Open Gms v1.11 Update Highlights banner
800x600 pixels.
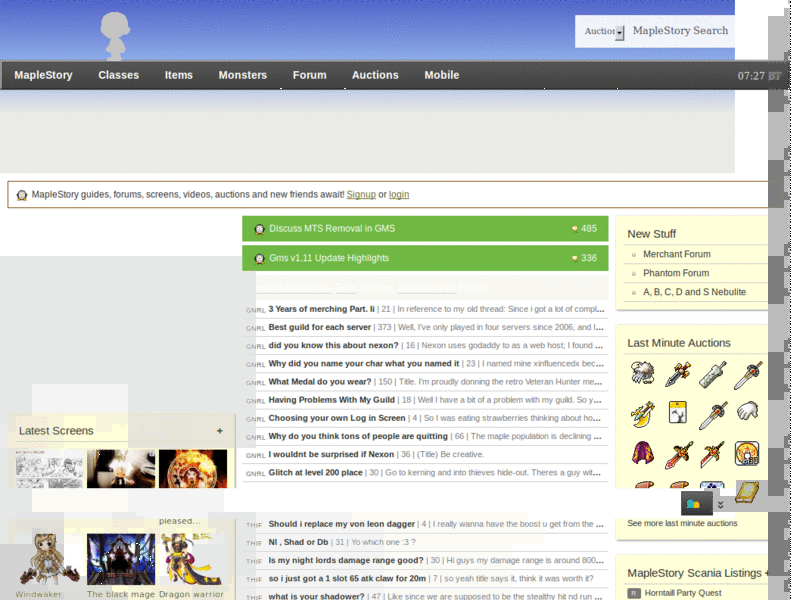425,258
